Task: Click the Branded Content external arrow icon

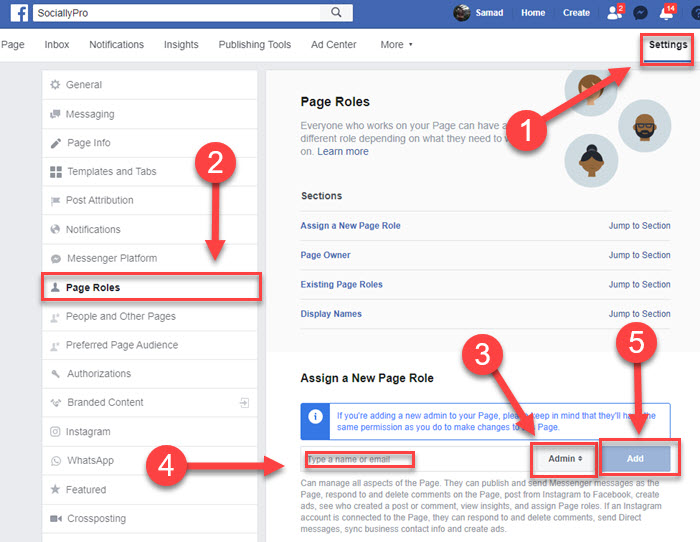Action: [244, 403]
